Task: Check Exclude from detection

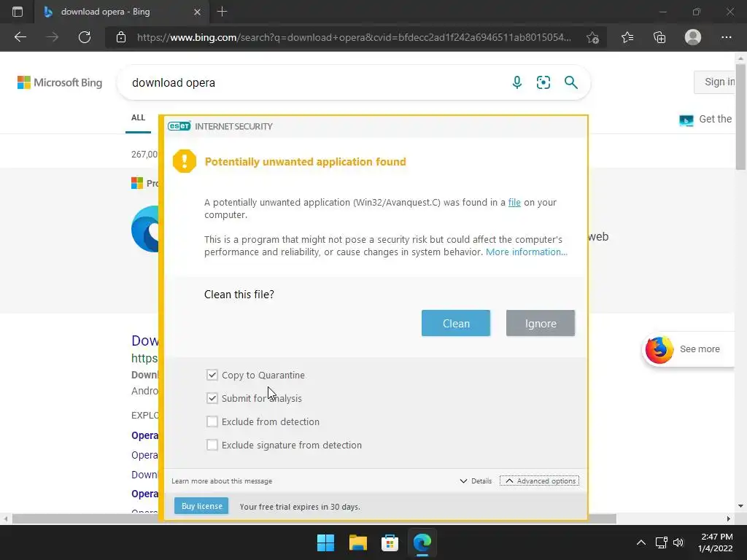Action: [212, 421]
